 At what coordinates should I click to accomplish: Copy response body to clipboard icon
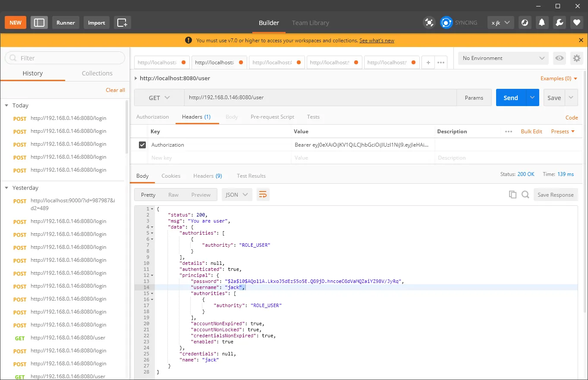pyautogui.click(x=513, y=195)
